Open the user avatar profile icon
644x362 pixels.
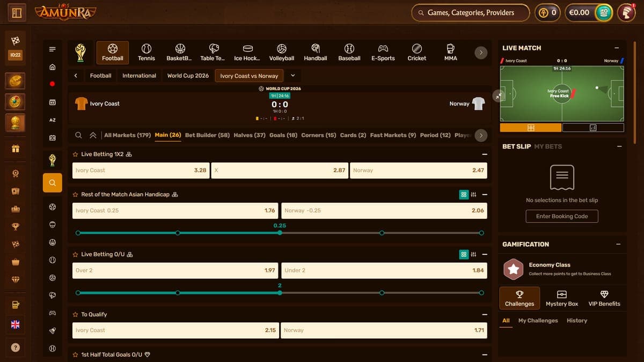[x=626, y=12]
